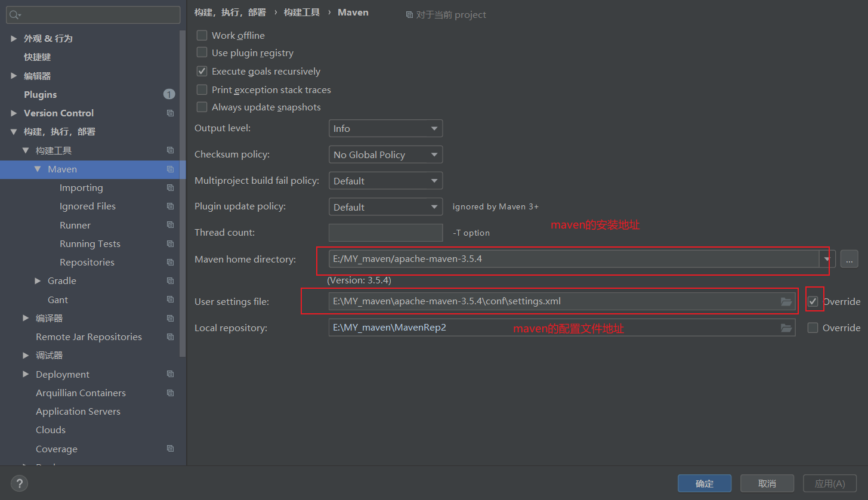
Task: Browse folder icon for Local repository
Action: pyautogui.click(x=786, y=328)
